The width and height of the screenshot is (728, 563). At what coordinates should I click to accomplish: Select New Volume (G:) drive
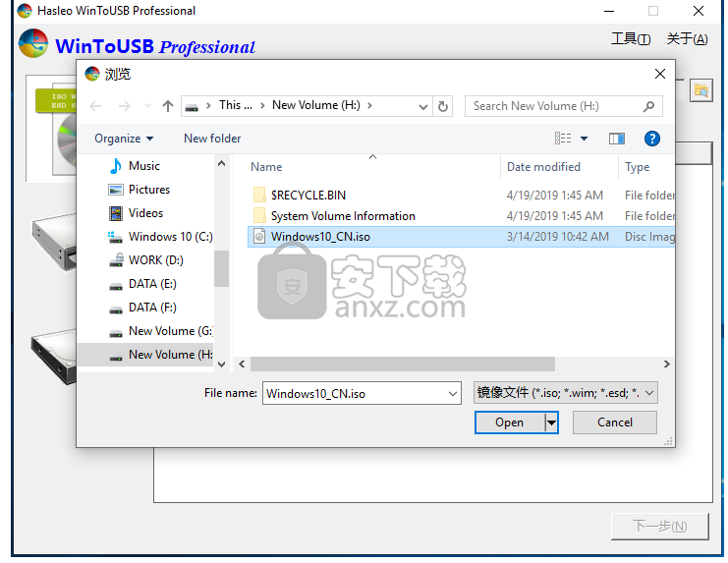point(160,331)
